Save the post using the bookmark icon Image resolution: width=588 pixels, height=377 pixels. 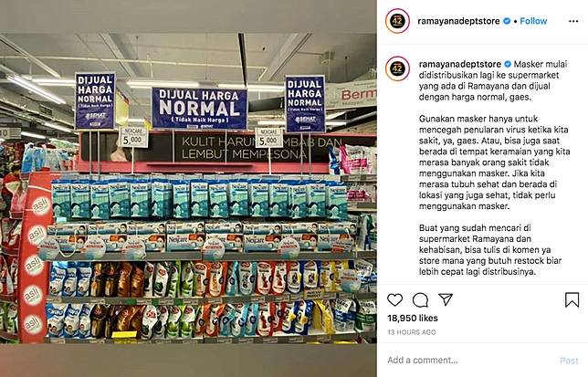572,299
